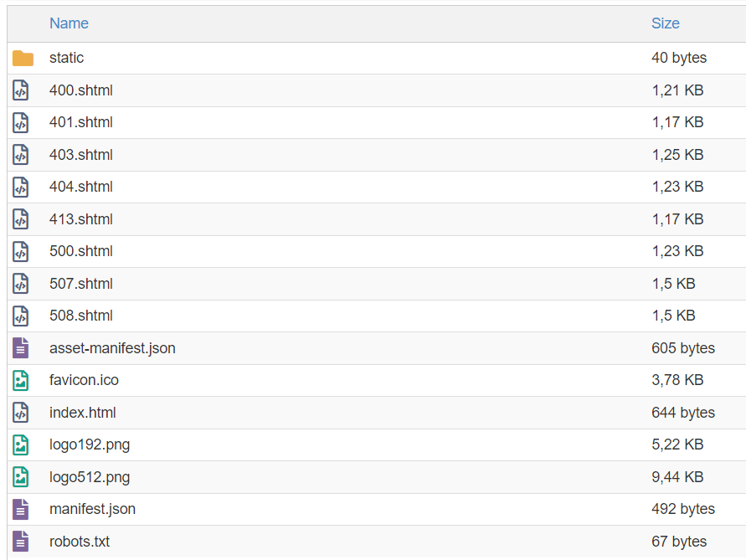This screenshot has height=560, width=746.
Task: Select the 401.shtml file name
Action: 81,122
